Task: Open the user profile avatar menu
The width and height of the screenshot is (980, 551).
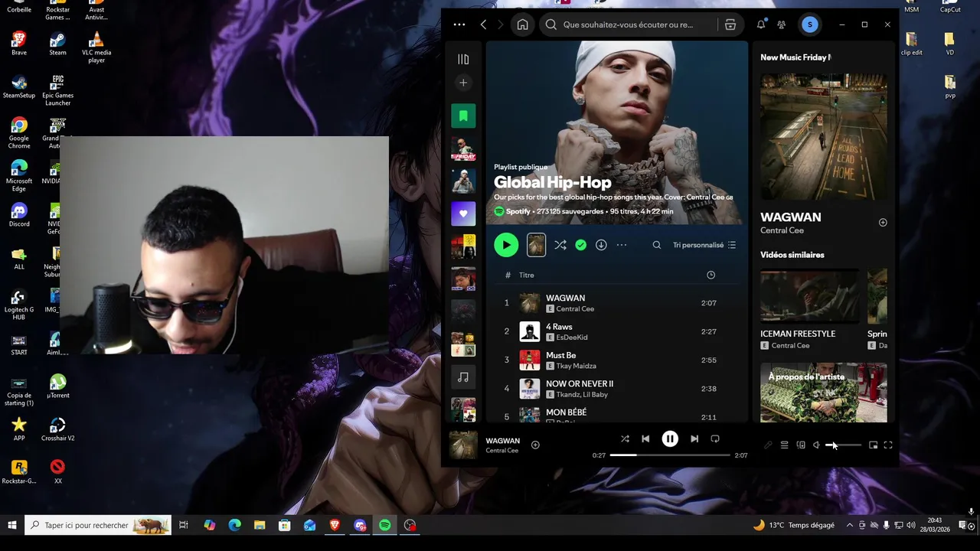Action: (x=810, y=24)
